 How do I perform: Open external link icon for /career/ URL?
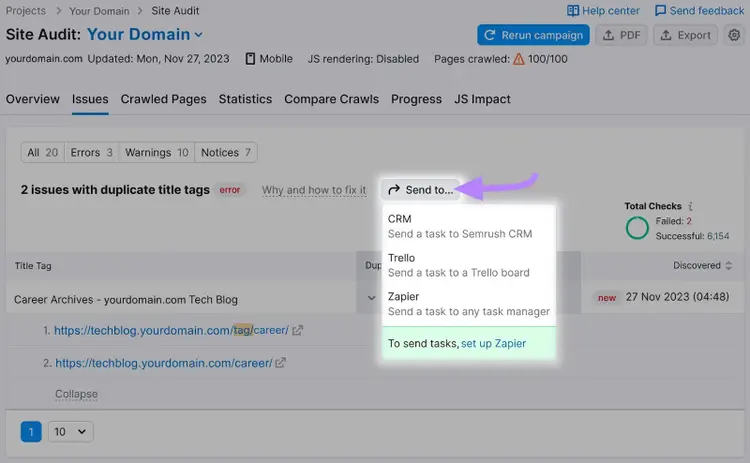pos(280,363)
